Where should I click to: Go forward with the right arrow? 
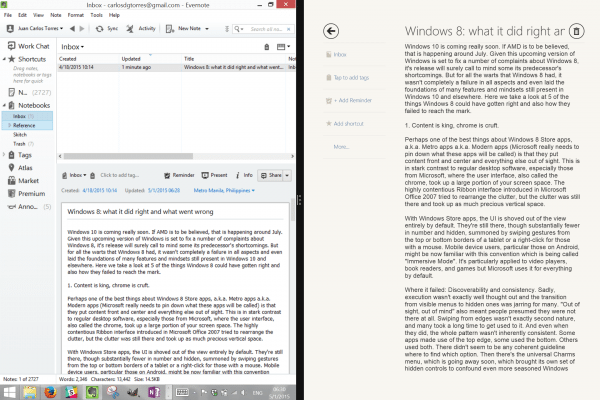coord(82,29)
